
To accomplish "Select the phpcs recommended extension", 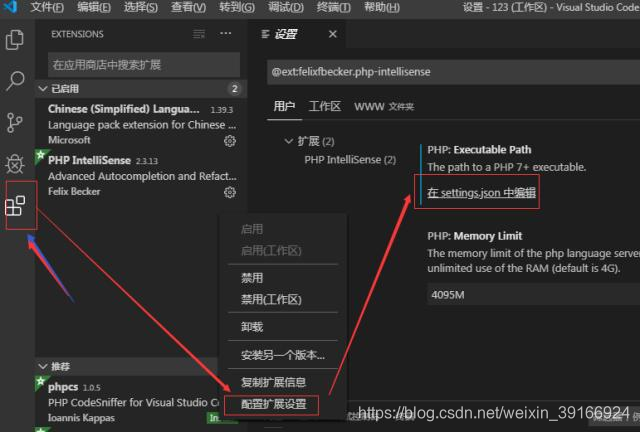I will pyautogui.click(x=127, y=402).
